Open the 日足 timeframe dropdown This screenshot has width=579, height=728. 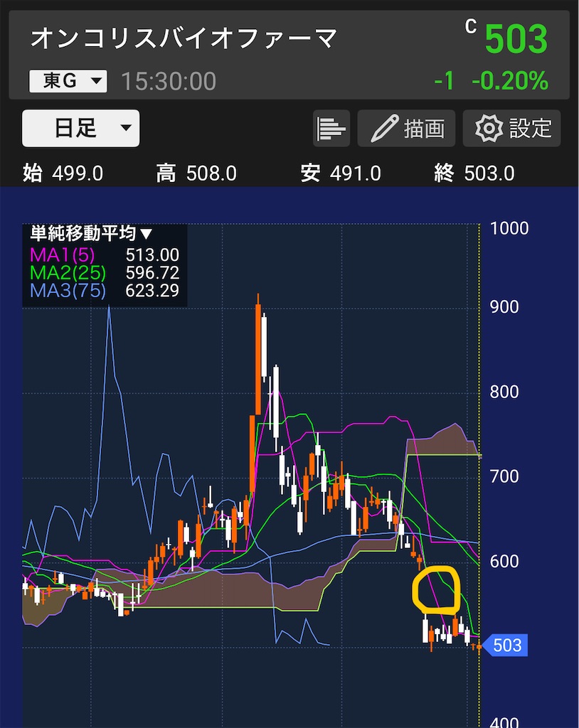[80, 128]
